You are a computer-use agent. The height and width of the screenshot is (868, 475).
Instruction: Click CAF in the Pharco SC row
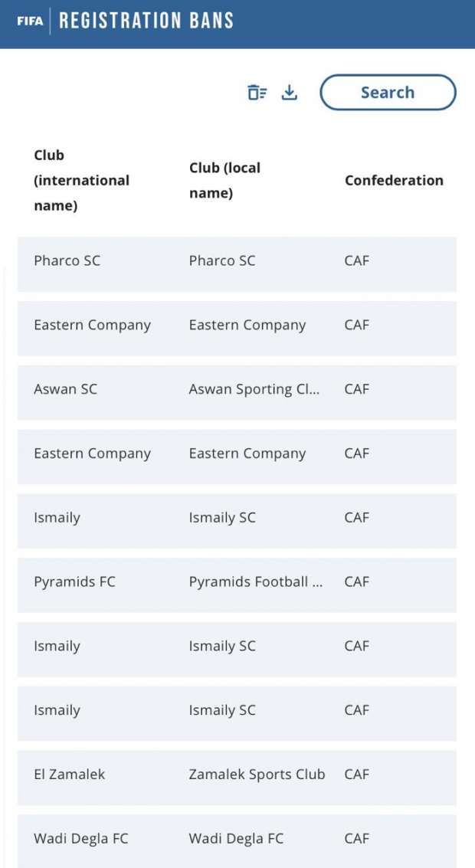(x=356, y=260)
